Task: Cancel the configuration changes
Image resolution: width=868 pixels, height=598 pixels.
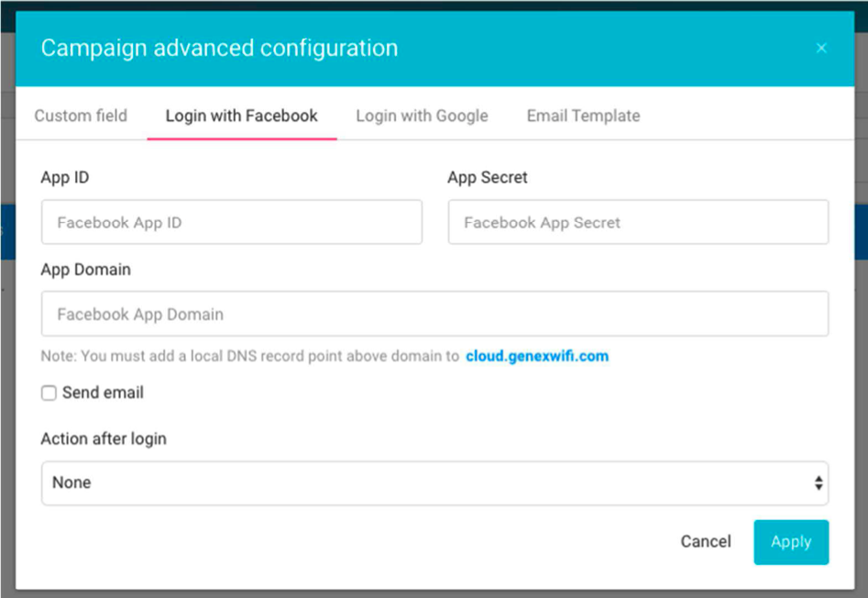Action: [706, 541]
